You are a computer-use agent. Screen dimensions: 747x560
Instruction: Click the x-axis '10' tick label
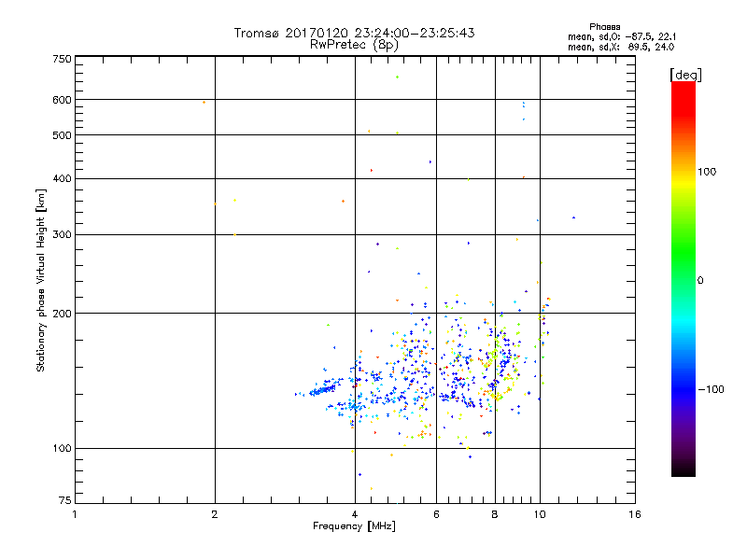pos(540,514)
